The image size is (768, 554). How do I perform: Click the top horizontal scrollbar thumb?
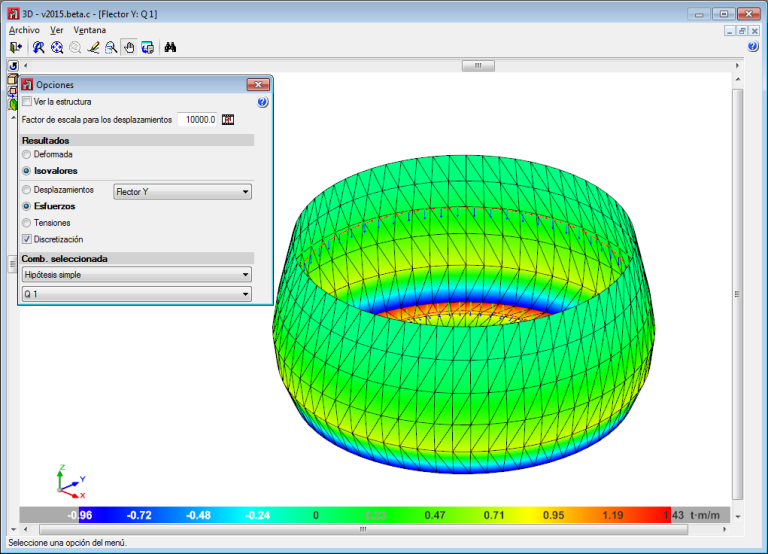click(478, 66)
